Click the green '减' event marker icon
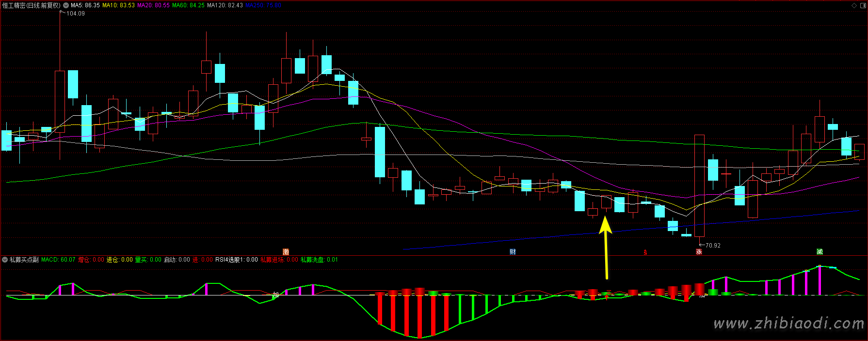Image resolution: width=868 pixels, height=341 pixels. point(820,252)
